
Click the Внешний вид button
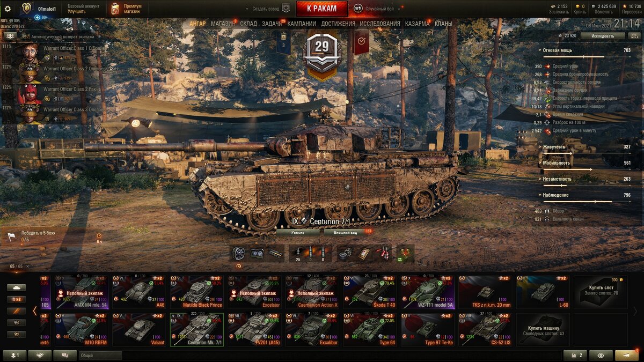[x=346, y=233]
